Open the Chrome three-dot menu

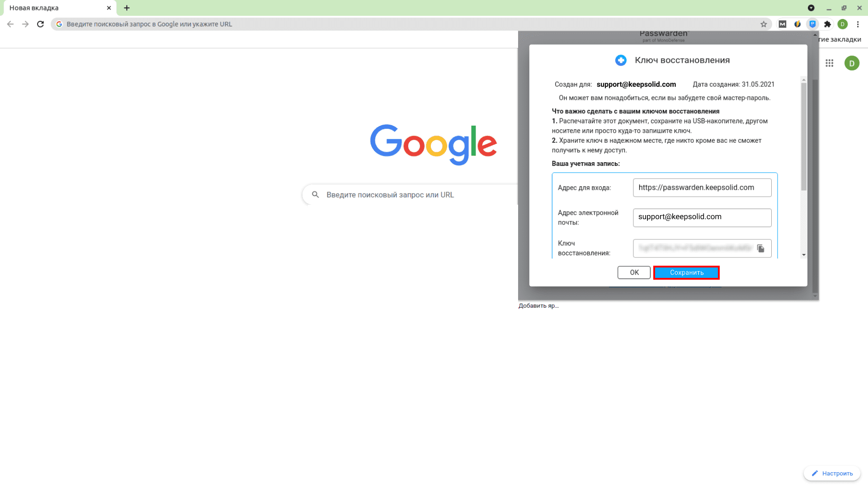tap(858, 24)
